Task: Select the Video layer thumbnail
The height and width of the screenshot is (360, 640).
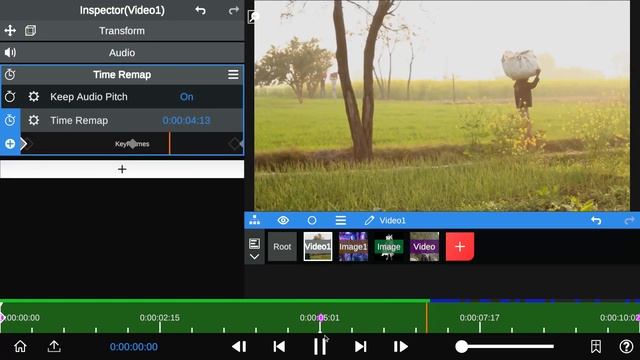Action: coord(424,247)
